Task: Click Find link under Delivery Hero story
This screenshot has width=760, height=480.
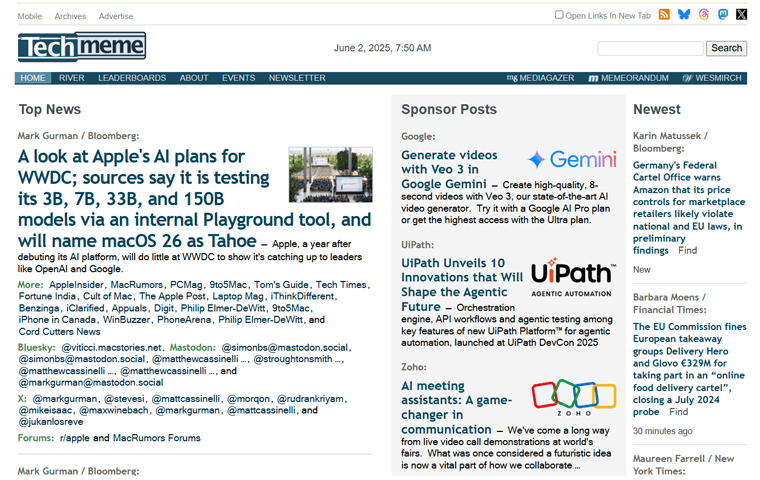Action: [679, 412]
